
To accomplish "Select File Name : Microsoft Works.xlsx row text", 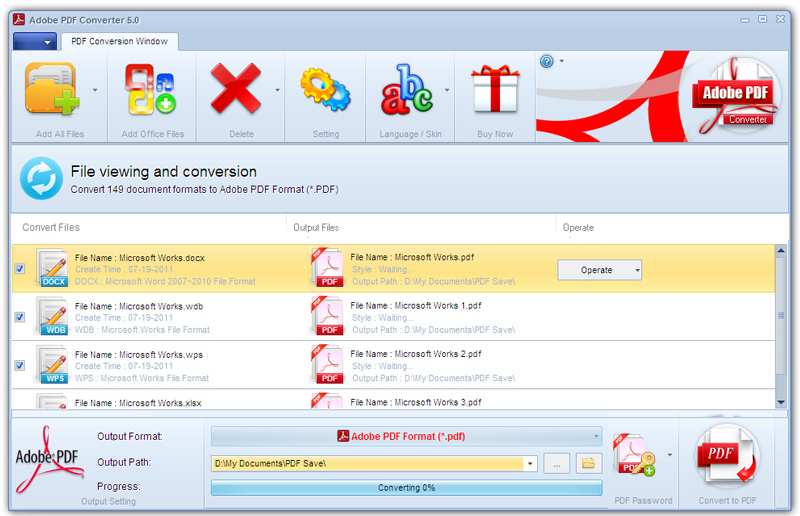I will pyautogui.click(x=138, y=403).
